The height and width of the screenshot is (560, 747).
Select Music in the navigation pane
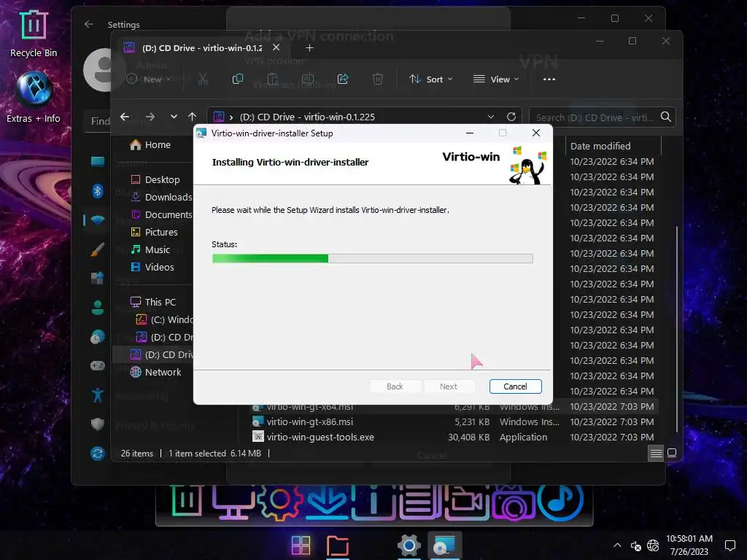[x=150, y=249]
